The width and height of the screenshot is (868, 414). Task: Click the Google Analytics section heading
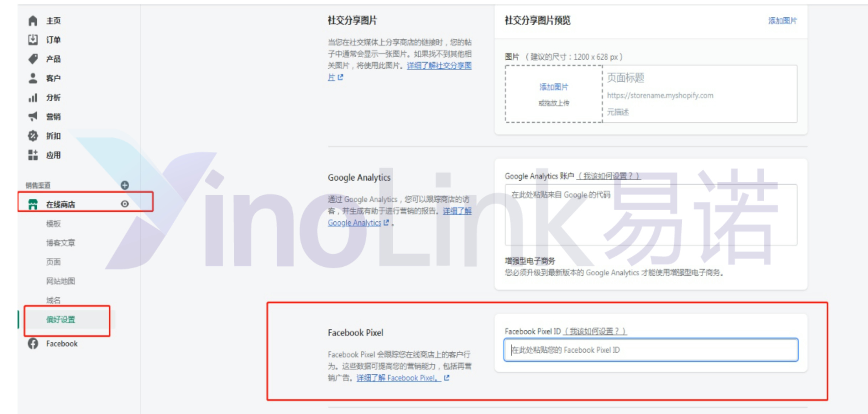click(x=359, y=177)
